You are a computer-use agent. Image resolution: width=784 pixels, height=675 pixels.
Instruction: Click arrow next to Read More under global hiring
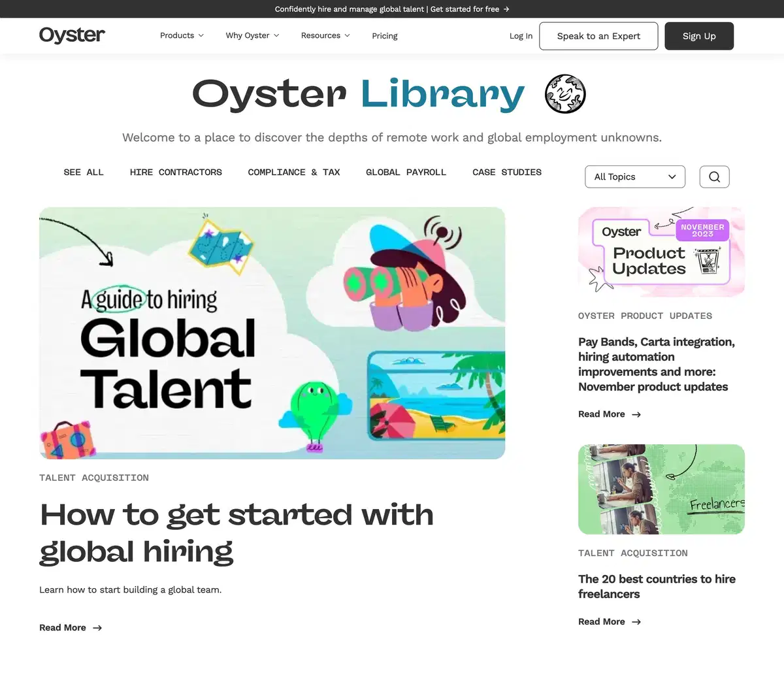pyautogui.click(x=97, y=628)
